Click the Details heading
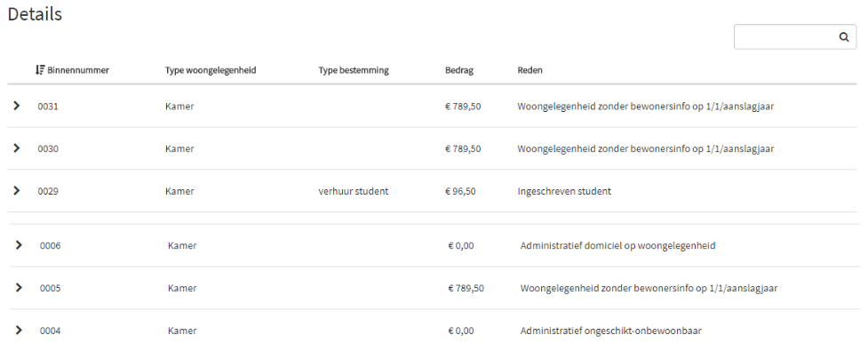 coord(35,15)
